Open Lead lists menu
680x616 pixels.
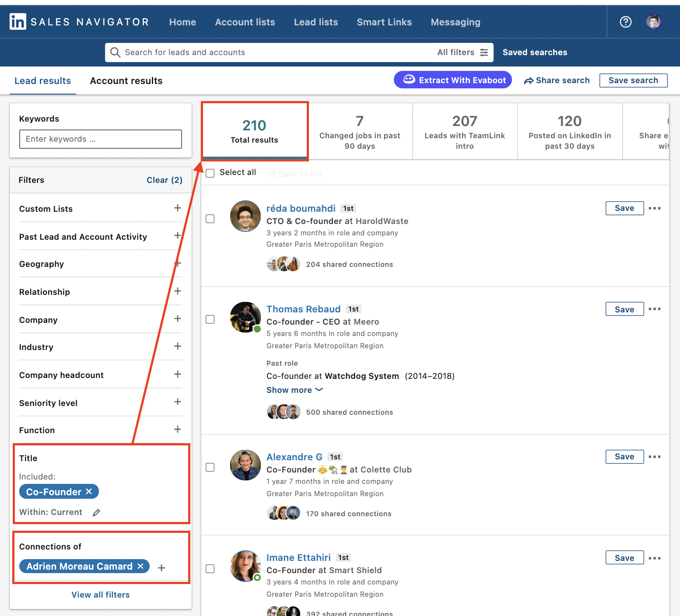tap(316, 22)
